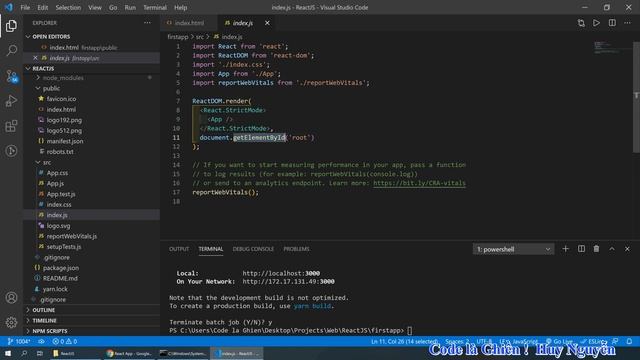Open the Search view in activity bar
640x360 pixels.
click(x=11, y=51)
